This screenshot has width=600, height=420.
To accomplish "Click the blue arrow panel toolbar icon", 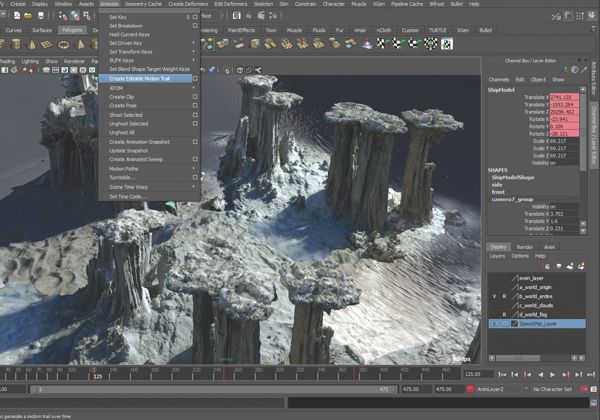I will click(x=64, y=70).
